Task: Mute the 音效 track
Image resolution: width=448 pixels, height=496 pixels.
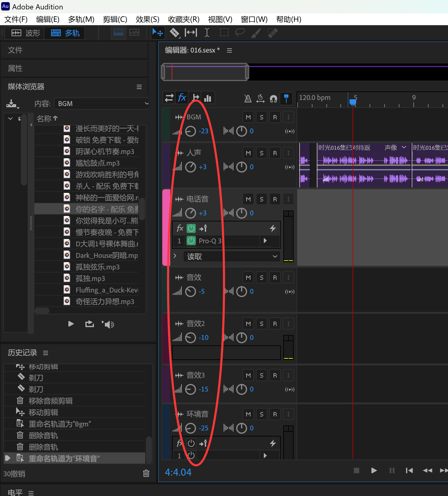Action: click(248, 278)
